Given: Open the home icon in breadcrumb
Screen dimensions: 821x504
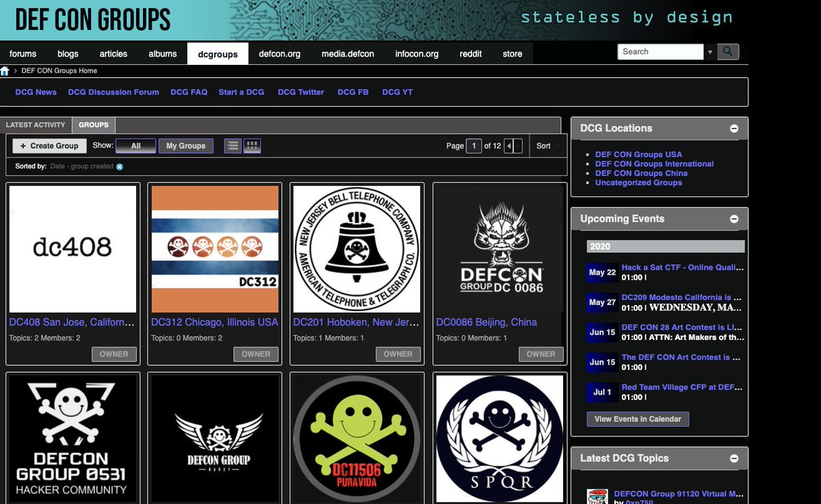Looking at the screenshot, I should 5,70.
